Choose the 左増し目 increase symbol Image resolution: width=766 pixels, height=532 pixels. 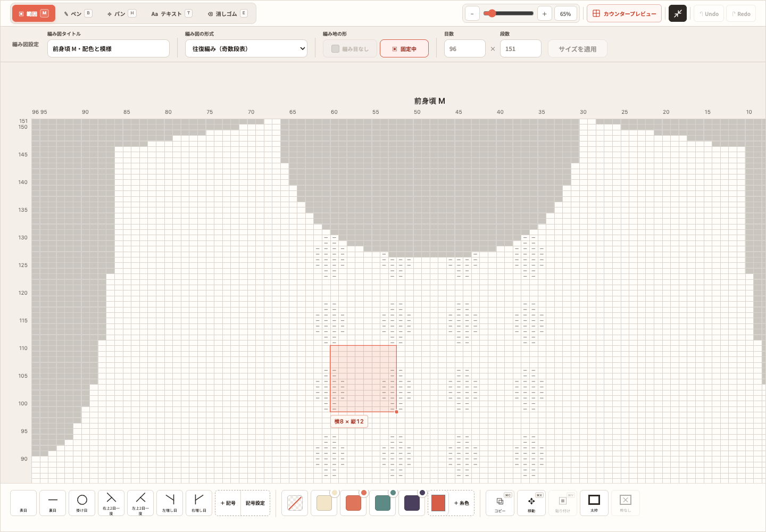pyautogui.click(x=170, y=503)
